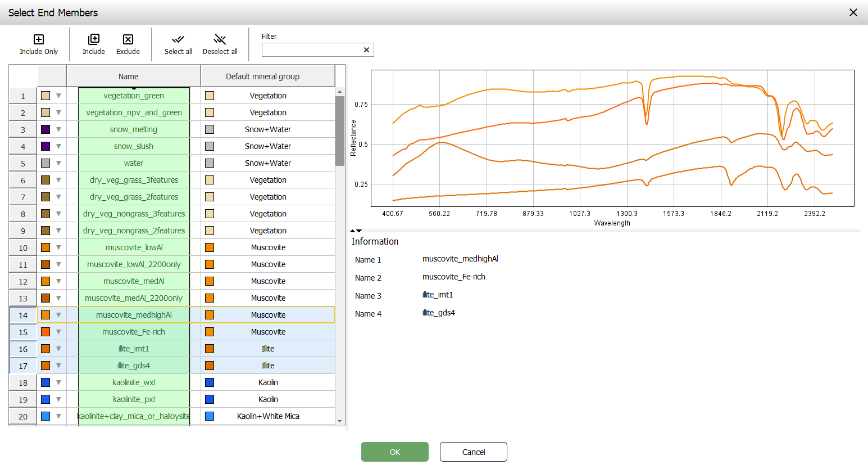Image resolution: width=868 pixels, height=469 pixels.
Task: Select the water end member row
Action: pyautogui.click(x=134, y=163)
